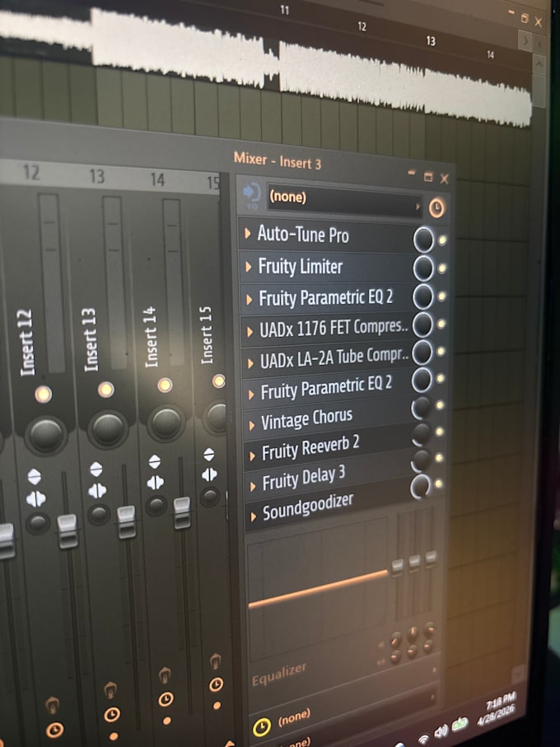This screenshot has height=747, width=560.
Task: Click the green battery icon in the taskbar
Action: click(460, 725)
